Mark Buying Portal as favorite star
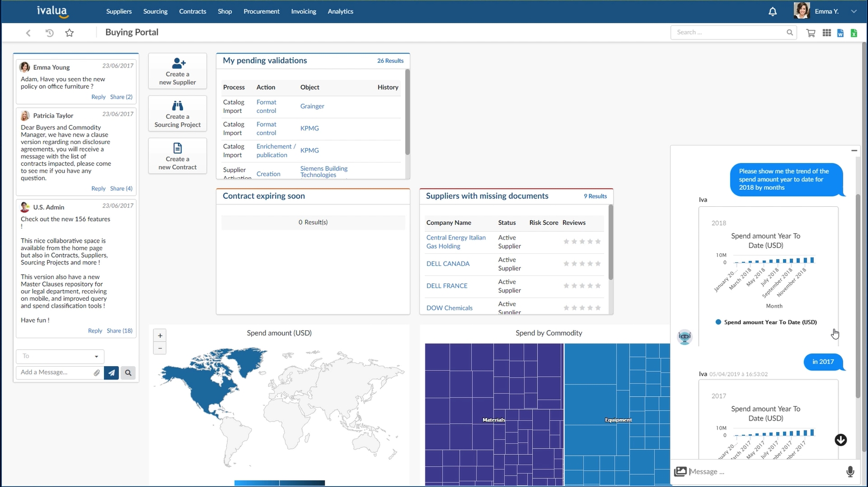 pos(69,33)
